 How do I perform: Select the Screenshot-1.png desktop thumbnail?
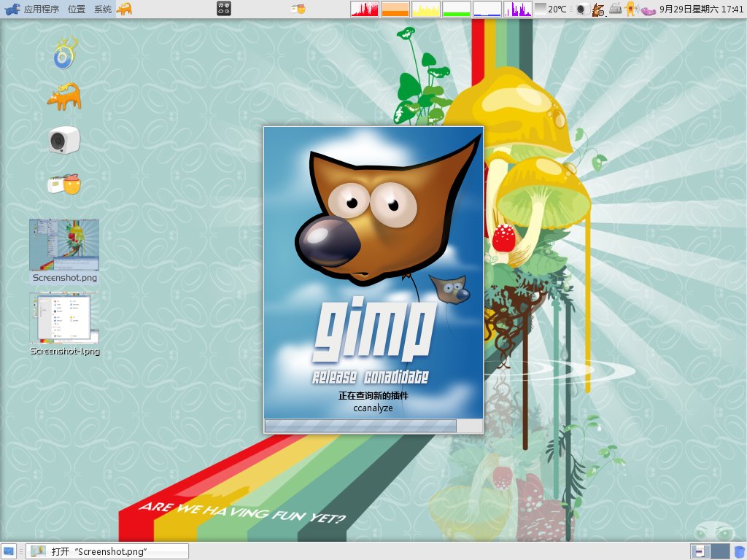(64, 318)
